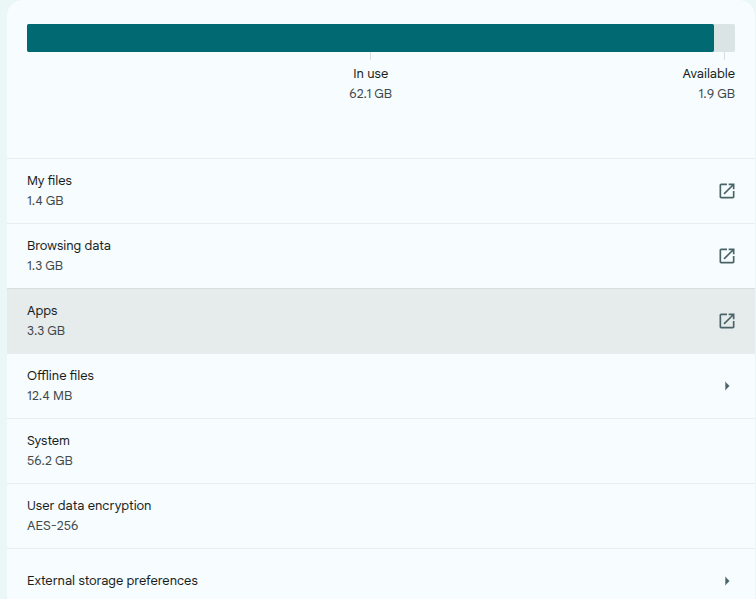Click the storage usage bar

pos(381,38)
